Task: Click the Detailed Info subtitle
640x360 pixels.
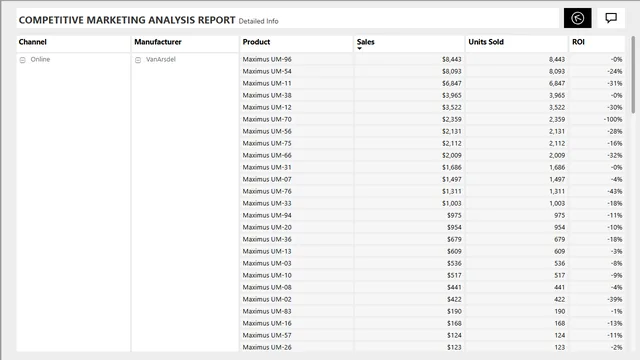Action: click(258, 21)
